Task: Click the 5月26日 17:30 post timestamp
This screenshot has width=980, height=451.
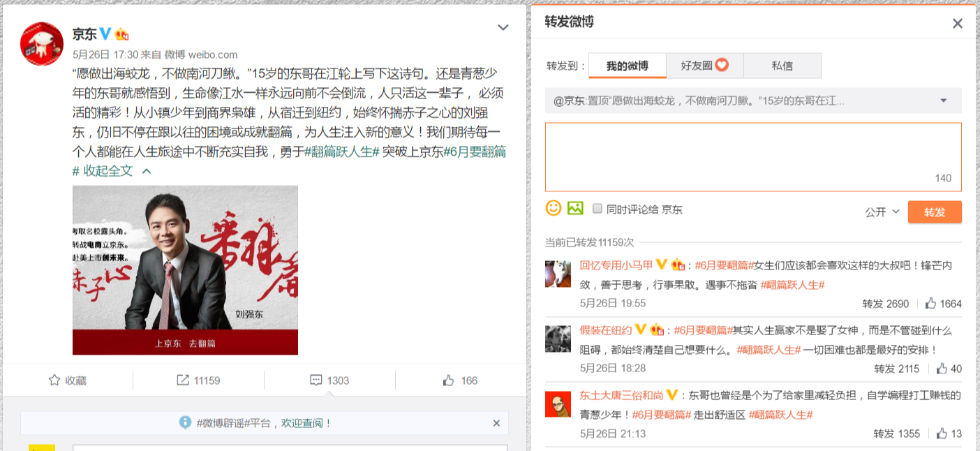Action: (105, 54)
